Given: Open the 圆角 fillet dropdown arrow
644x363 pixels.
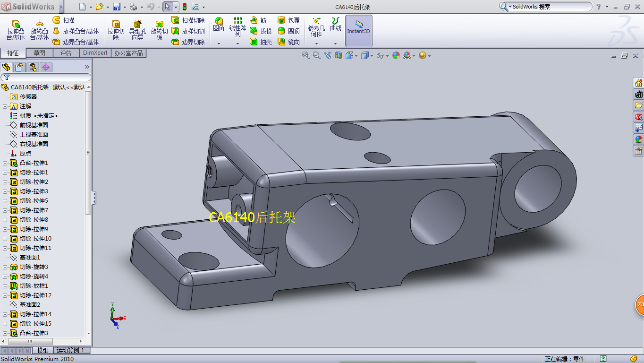Looking at the screenshot, I should click(x=219, y=43).
